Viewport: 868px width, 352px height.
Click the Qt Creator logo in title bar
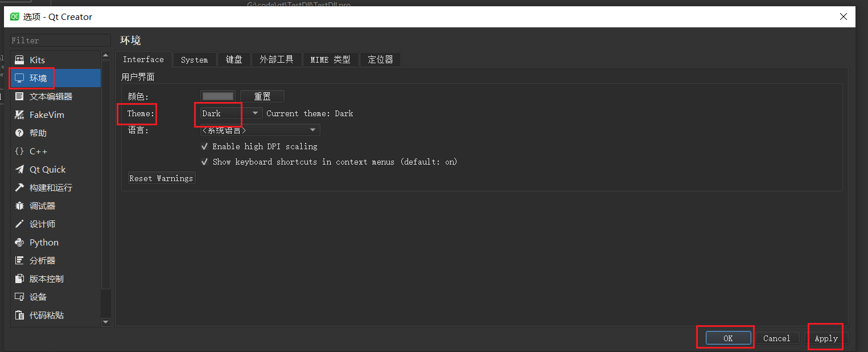coord(15,17)
